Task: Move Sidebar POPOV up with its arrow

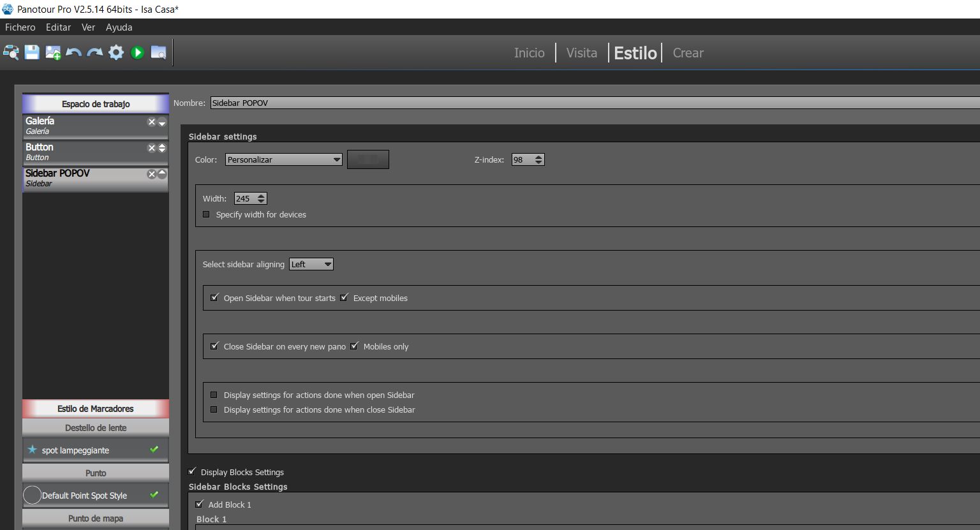Action: 162,173
